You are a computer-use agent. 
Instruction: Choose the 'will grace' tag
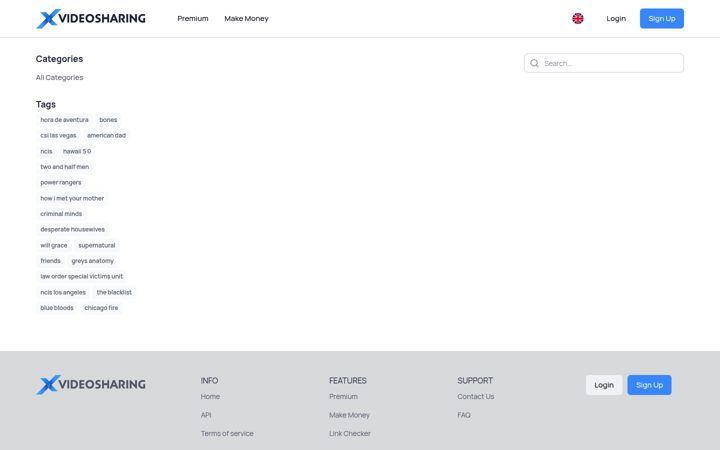[x=54, y=245]
